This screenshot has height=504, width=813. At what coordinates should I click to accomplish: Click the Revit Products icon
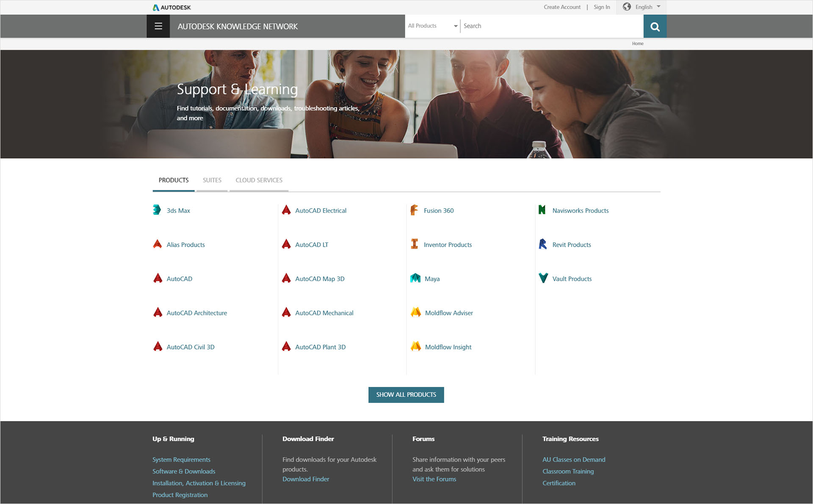[x=542, y=244]
